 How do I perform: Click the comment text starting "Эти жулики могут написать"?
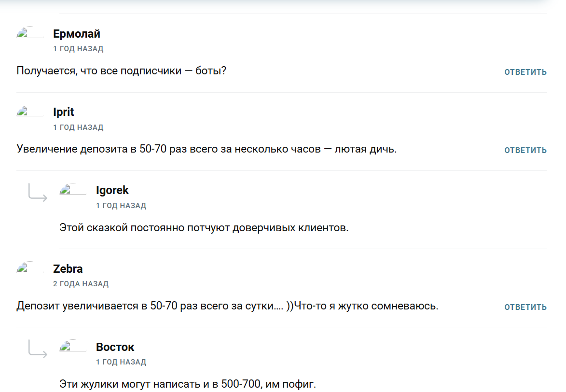tap(188, 384)
